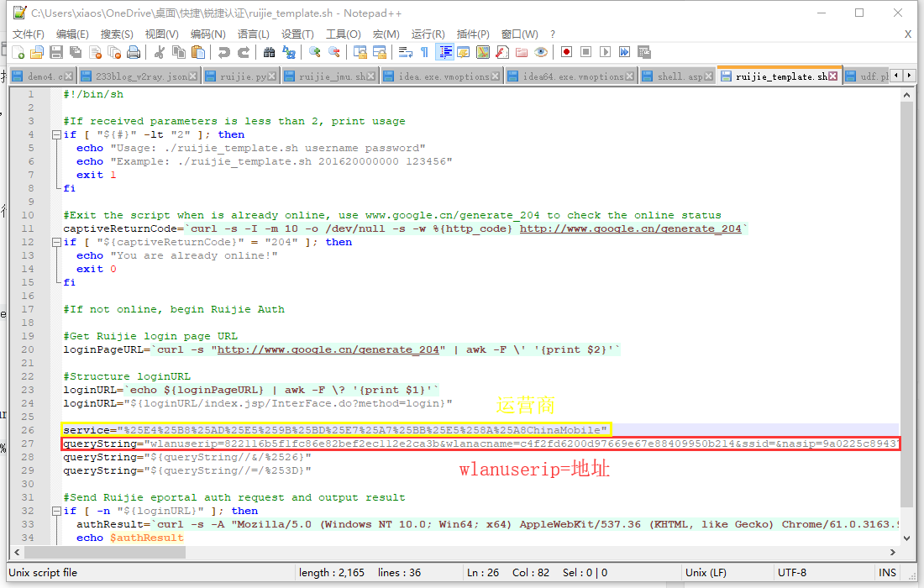Click the Undo arrow icon
Screen dimensions: 924x588
223,52
